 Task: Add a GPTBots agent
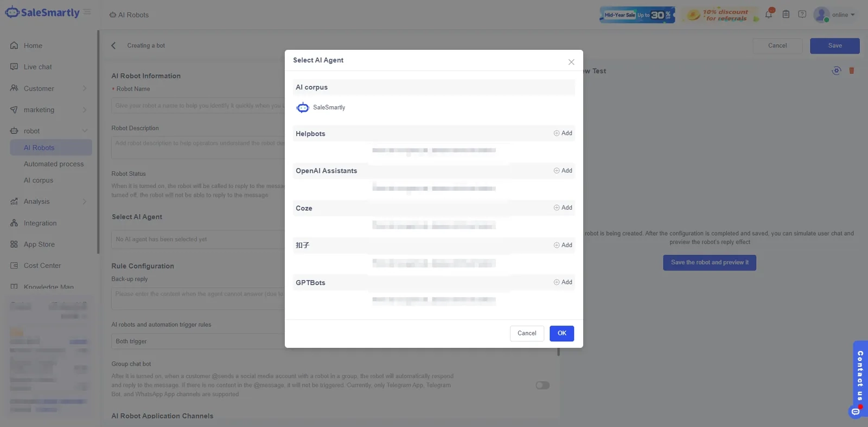coord(563,282)
